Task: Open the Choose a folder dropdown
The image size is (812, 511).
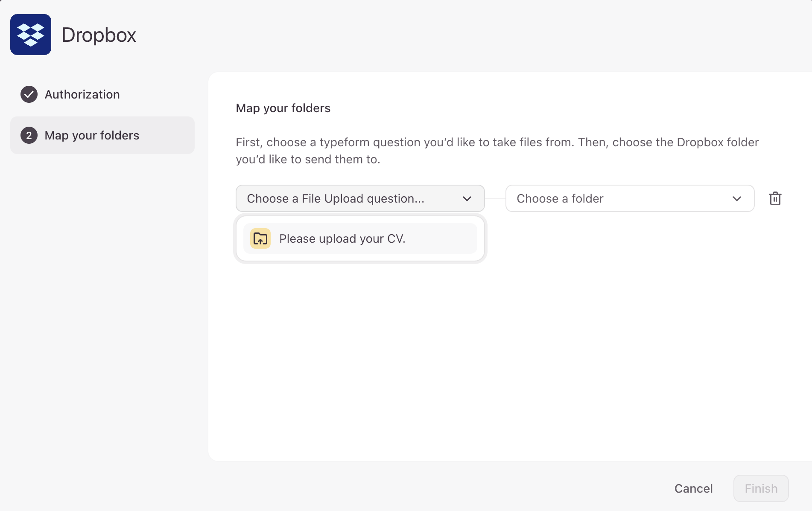Action: (x=630, y=198)
